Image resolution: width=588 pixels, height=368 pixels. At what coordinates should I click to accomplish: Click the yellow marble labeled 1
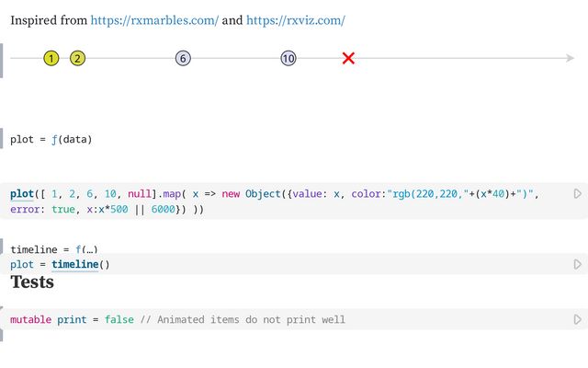click(x=51, y=59)
